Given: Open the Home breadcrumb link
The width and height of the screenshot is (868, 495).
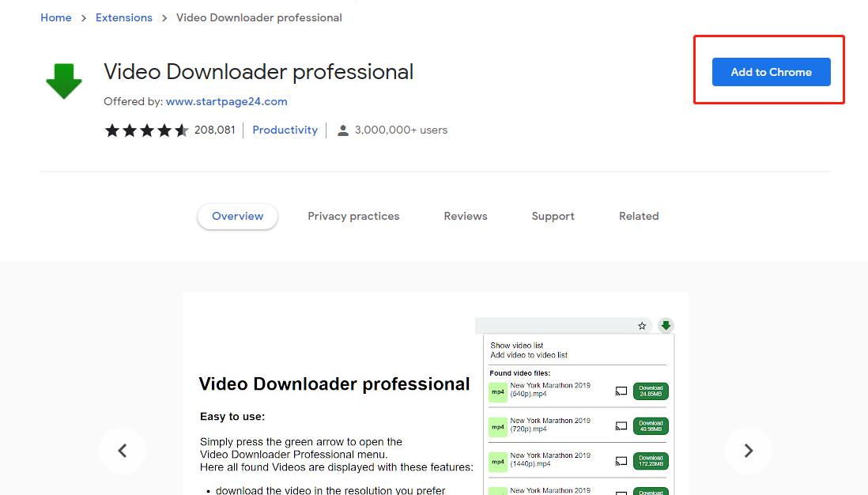Looking at the screenshot, I should point(55,17).
